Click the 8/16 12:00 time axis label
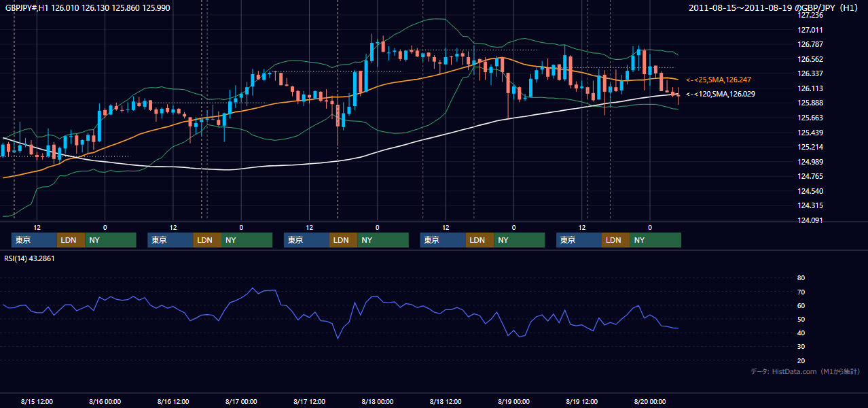Viewport: 868px width, 408px height. 173,401
